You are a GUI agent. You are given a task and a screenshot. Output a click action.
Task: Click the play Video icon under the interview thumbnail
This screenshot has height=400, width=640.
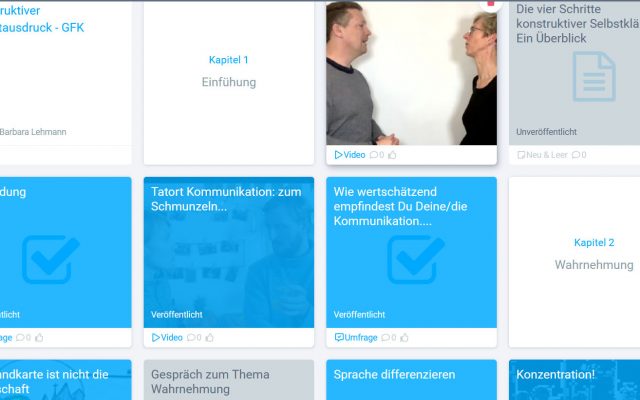tap(338, 155)
